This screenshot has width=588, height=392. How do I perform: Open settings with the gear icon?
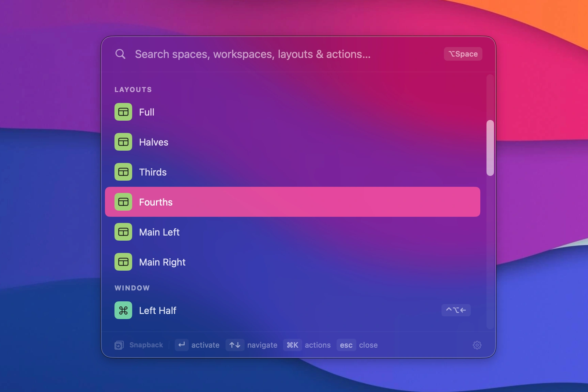tap(477, 345)
